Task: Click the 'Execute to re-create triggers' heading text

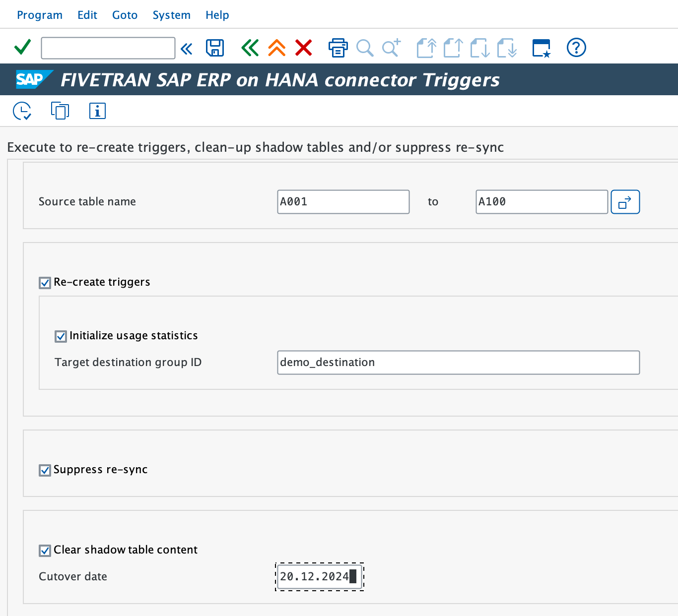Action: click(256, 147)
